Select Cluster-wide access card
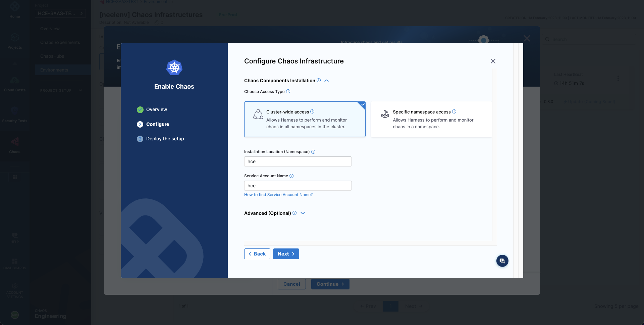Screen dimensions: 644x325 [x=305, y=119]
